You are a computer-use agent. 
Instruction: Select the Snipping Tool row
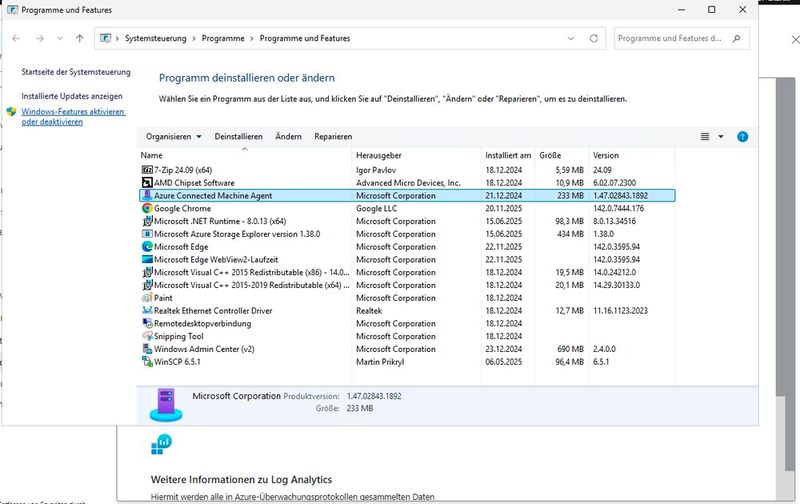407,336
